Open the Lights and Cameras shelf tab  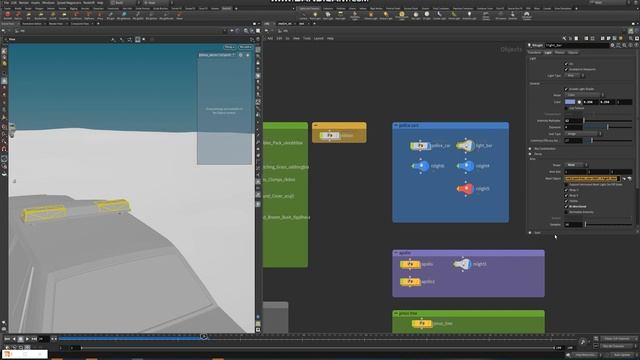tap(309, 8)
